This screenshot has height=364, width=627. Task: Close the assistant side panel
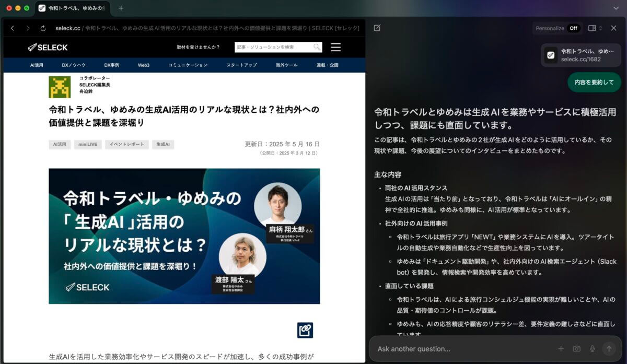(614, 28)
